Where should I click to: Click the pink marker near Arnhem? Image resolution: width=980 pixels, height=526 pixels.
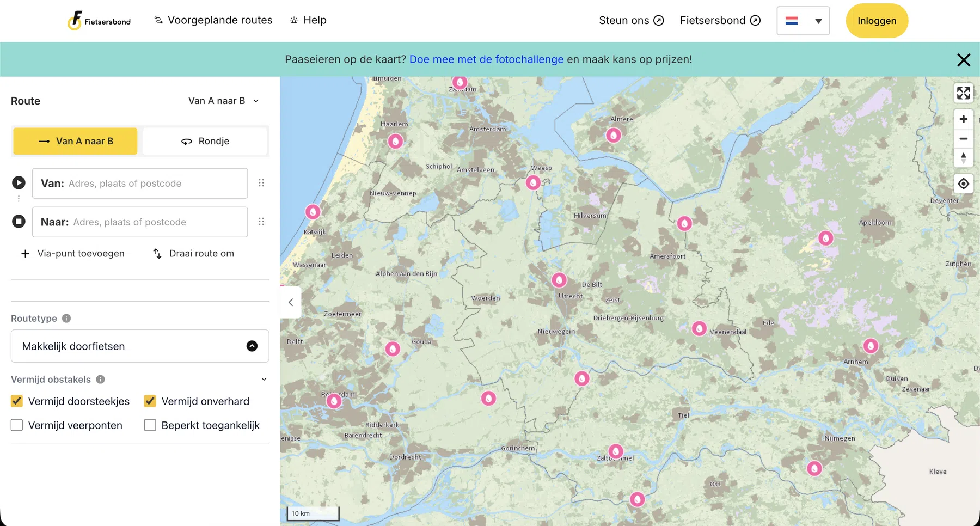click(871, 346)
